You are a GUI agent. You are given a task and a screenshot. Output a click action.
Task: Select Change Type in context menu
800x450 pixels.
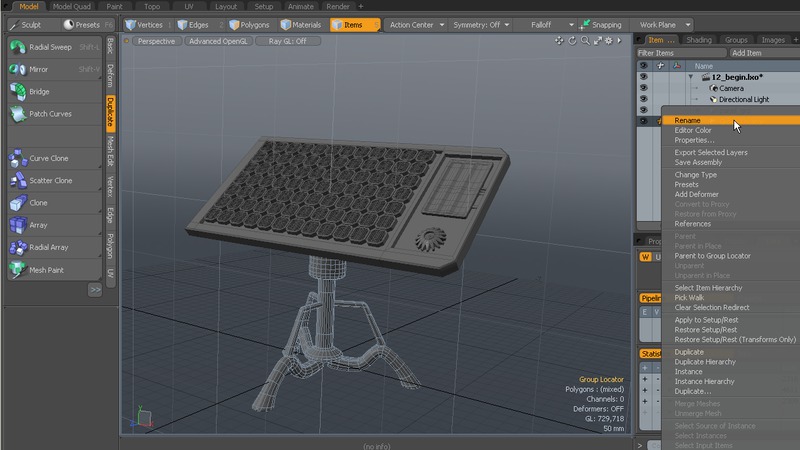click(x=695, y=174)
